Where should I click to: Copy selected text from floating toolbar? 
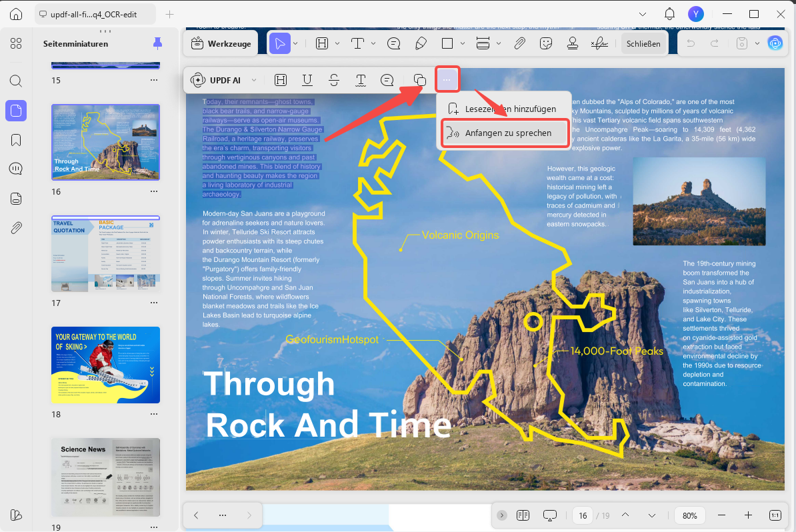[419, 80]
